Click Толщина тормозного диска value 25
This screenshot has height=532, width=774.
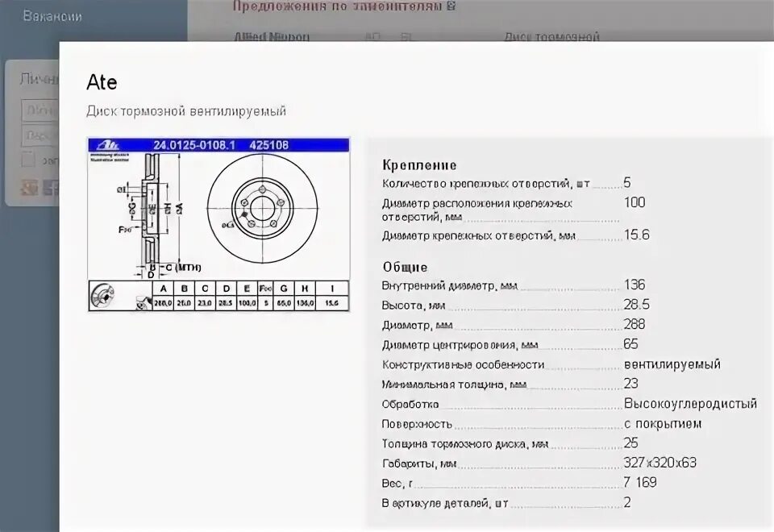pyautogui.click(x=630, y=443)
